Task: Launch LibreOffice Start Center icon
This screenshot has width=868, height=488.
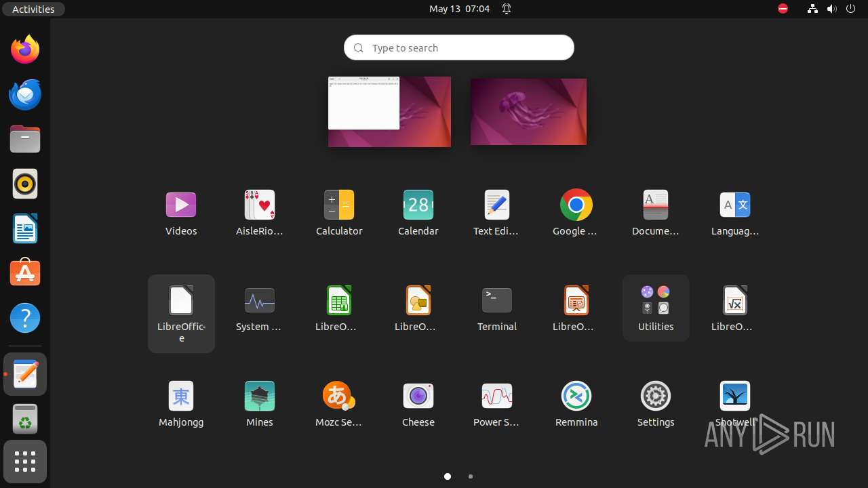Action: click(181, 313)
